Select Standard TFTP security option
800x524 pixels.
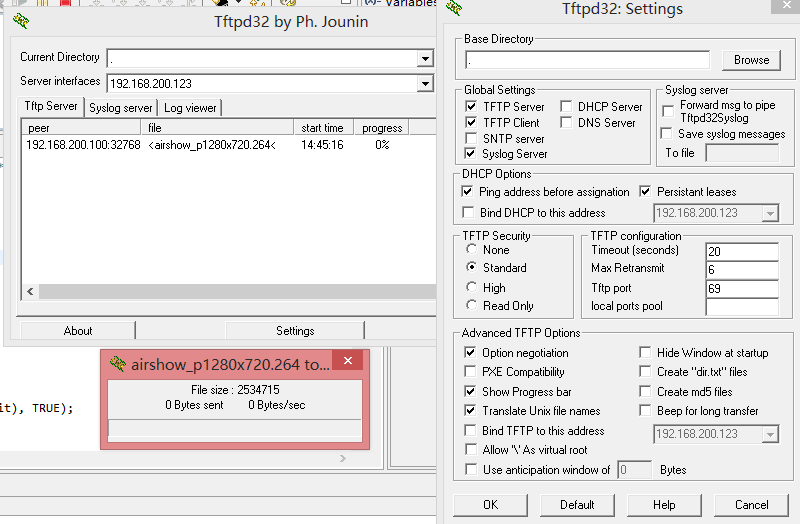471,267
